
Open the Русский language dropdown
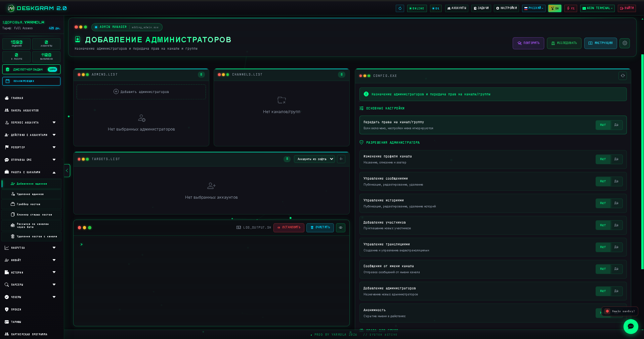click(534, 8)
